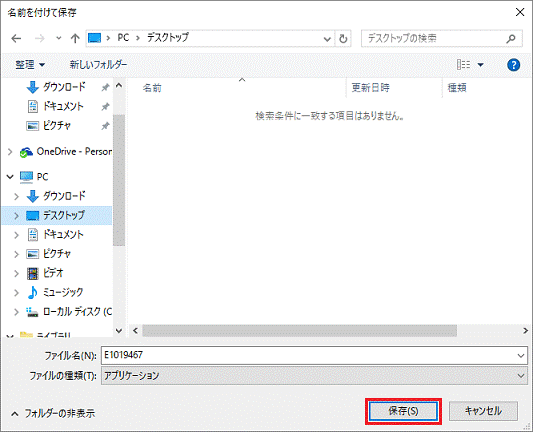
Task: Click horizontal scrollbar left arrow
Action: (135, 330)
